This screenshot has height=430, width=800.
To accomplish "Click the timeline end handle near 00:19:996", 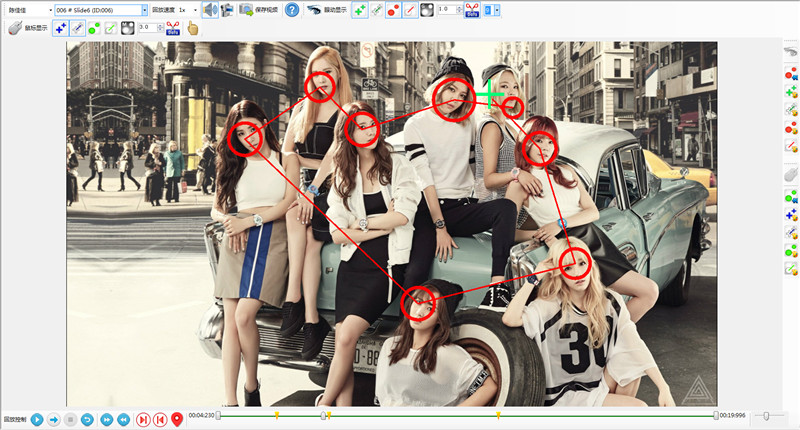I will (x=716, y=416).
